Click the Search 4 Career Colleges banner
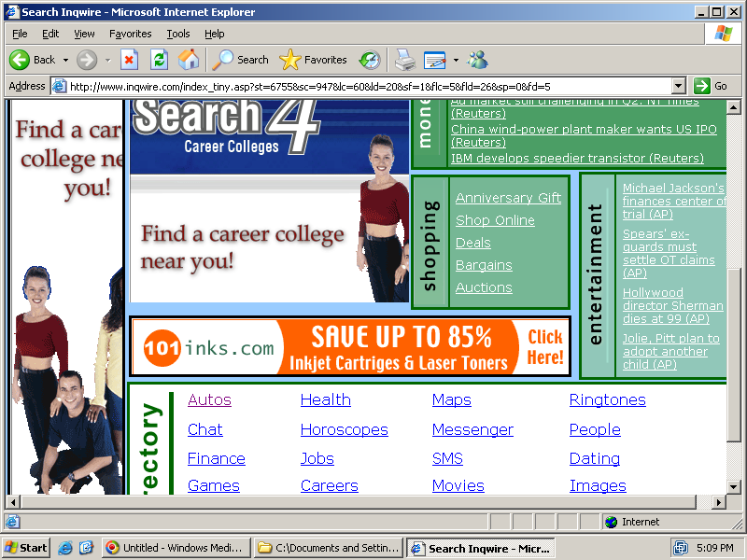 tap(270, 201)
